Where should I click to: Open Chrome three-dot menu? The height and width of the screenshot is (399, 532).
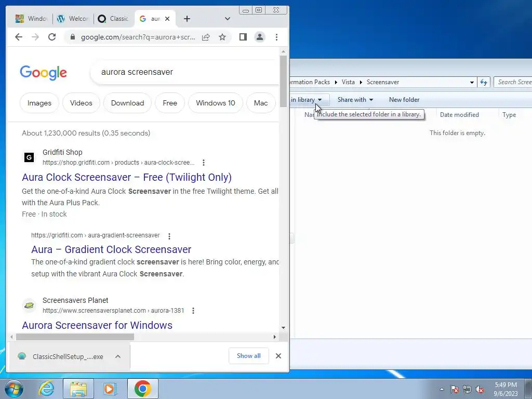[x=276, y=37]
